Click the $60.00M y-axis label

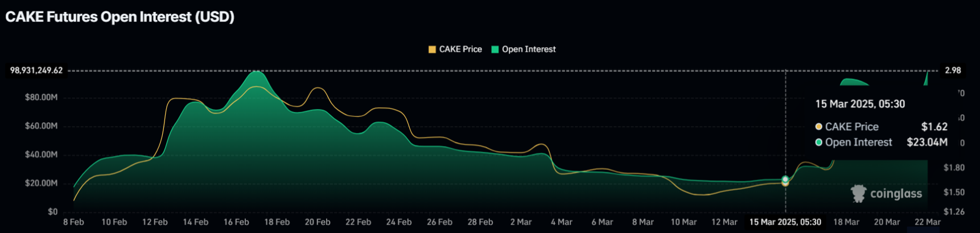point(41,126)
